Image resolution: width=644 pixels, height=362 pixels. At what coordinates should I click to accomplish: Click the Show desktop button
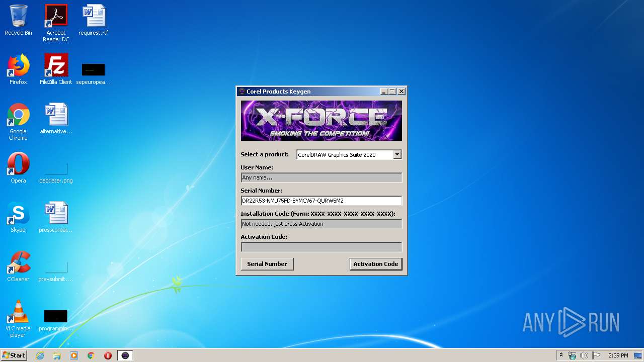639,355
